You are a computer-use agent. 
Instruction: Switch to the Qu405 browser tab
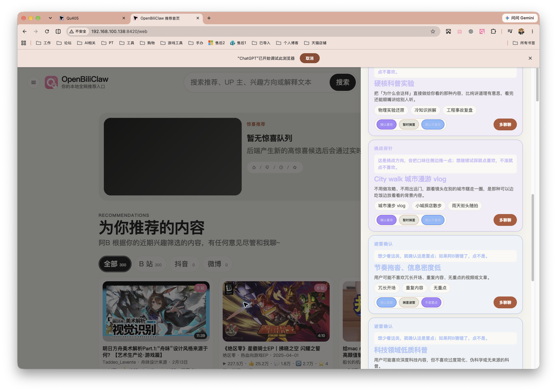point(93,18)
